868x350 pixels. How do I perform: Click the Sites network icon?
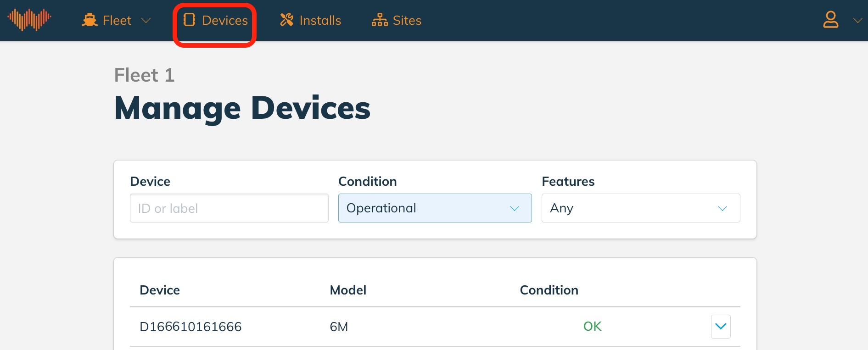[x=380, y=20]
